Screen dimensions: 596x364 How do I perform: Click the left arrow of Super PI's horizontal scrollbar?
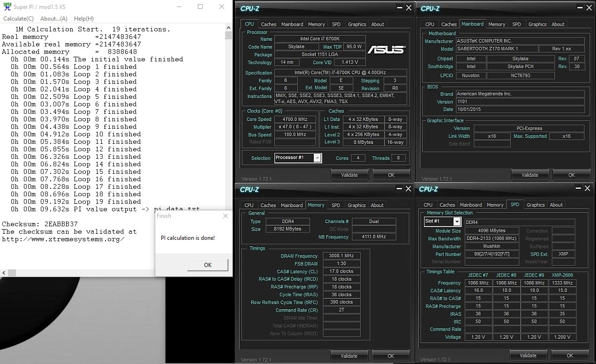coord(4,273)
